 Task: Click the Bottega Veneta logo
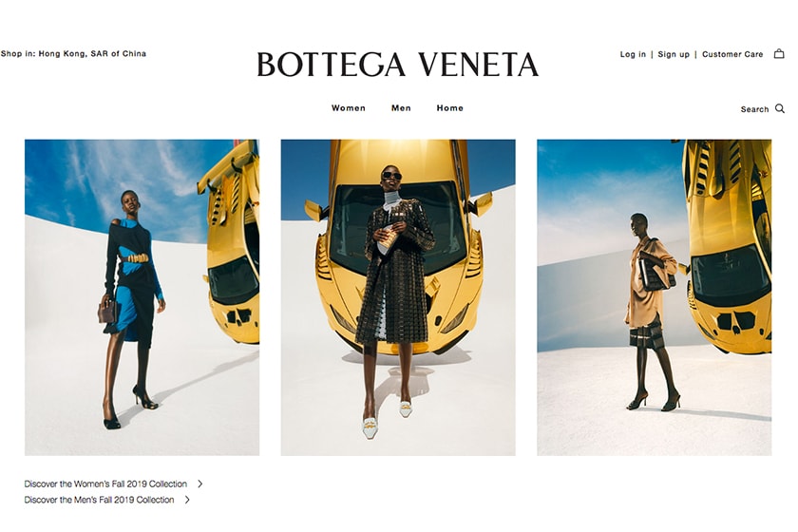[x=397, y=65]
